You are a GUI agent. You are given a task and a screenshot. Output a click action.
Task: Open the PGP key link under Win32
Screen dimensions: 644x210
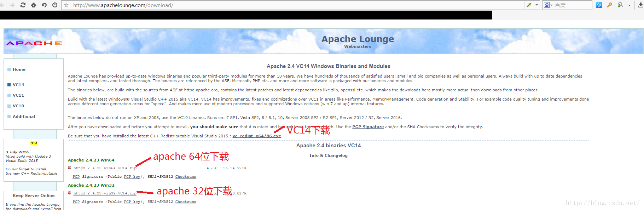(132, 202)
